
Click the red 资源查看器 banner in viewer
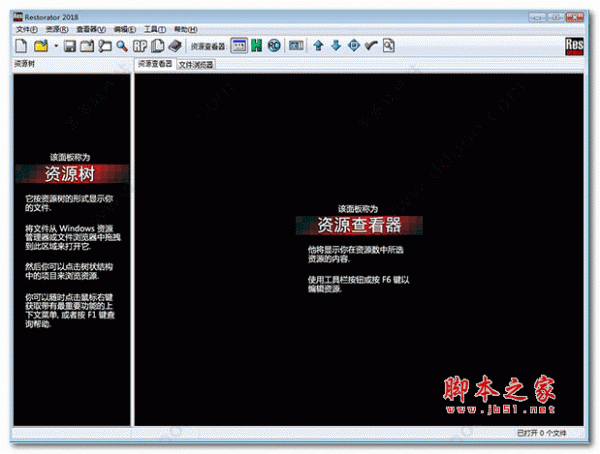(359, 225)
